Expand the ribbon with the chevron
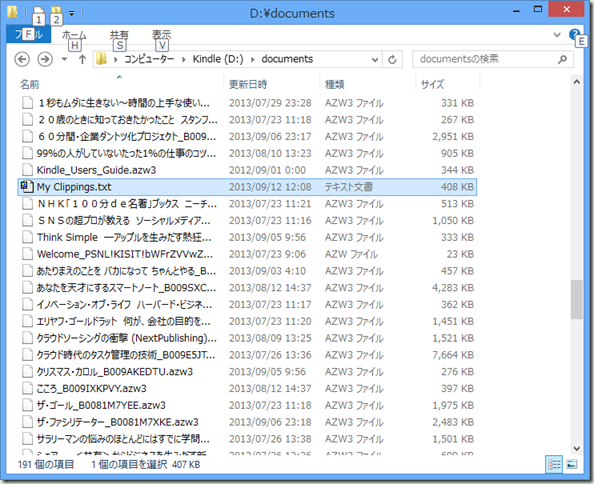This screenshot has height=484, width=594. pyautogui.click(x=557, y=35)
